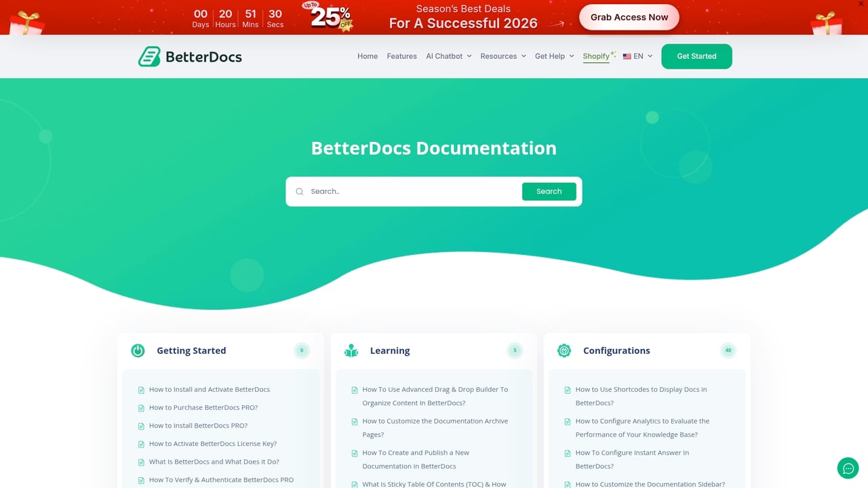Click the doc icon beside 'How To Create and Publish'

point(354,453)
